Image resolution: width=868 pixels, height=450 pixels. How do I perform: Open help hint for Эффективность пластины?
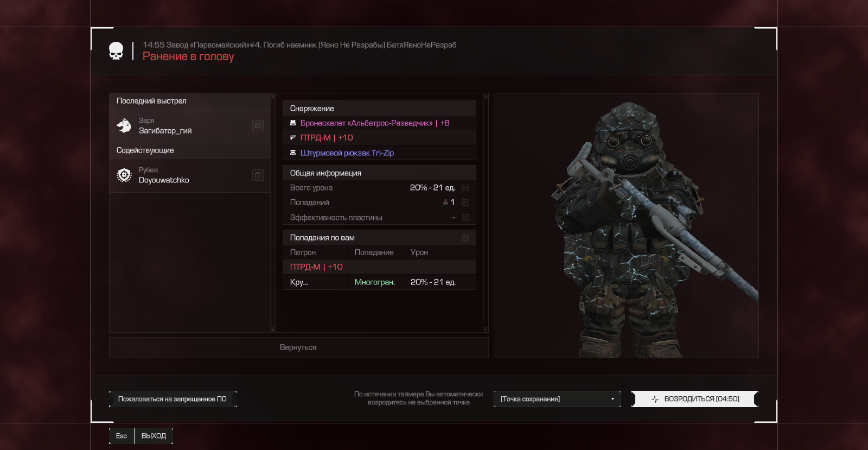tap(465, 218)
